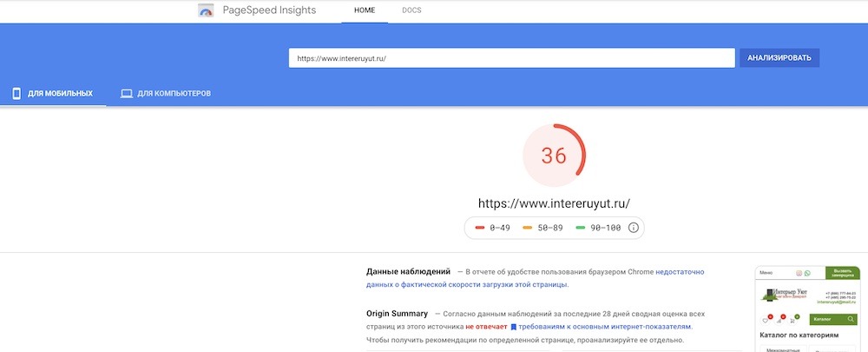Click the Instagram icon in site preview

(799, 273)
